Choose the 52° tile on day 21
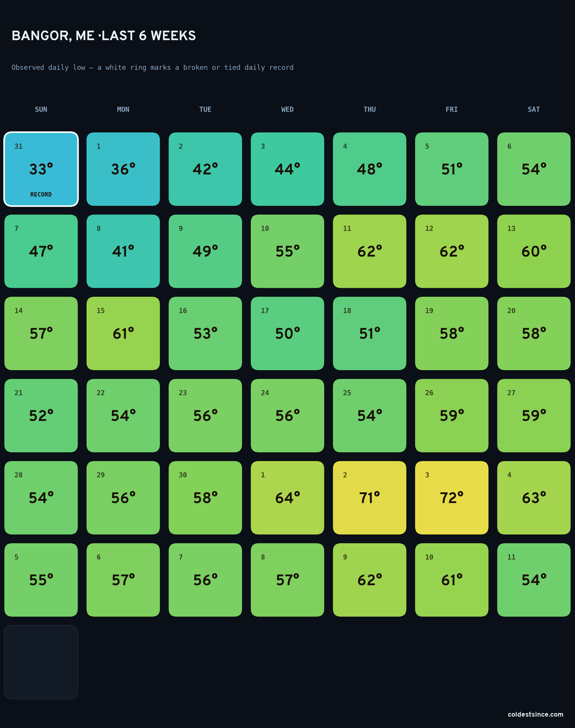The height and width of the screenshot is (728, 575). coord(41,416)
